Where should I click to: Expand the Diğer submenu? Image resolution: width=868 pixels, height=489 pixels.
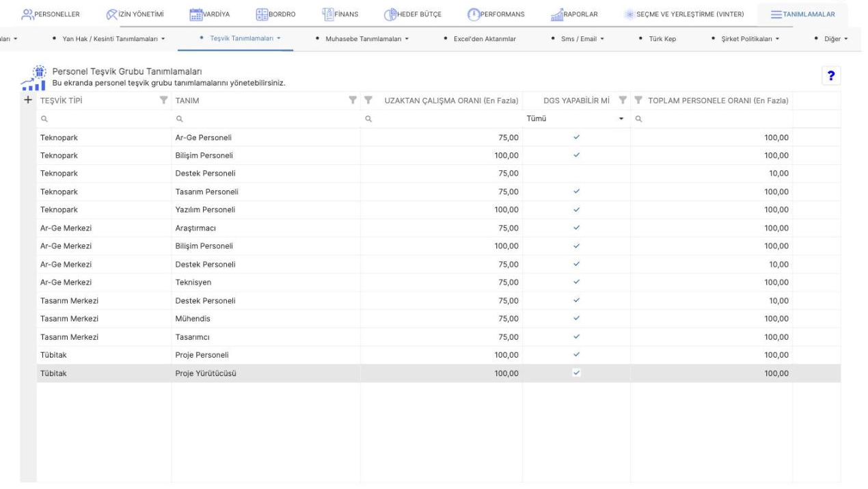(x=832, y=38)
